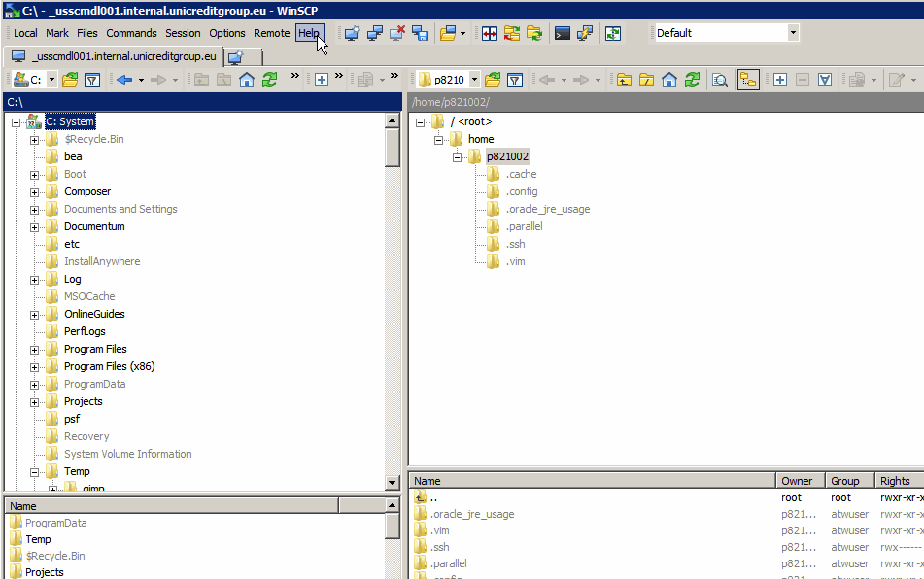Viewport: 924px width, 579px height.
Task: Select the usscmdl001 session tab
Action: click(x=113, y=56)
